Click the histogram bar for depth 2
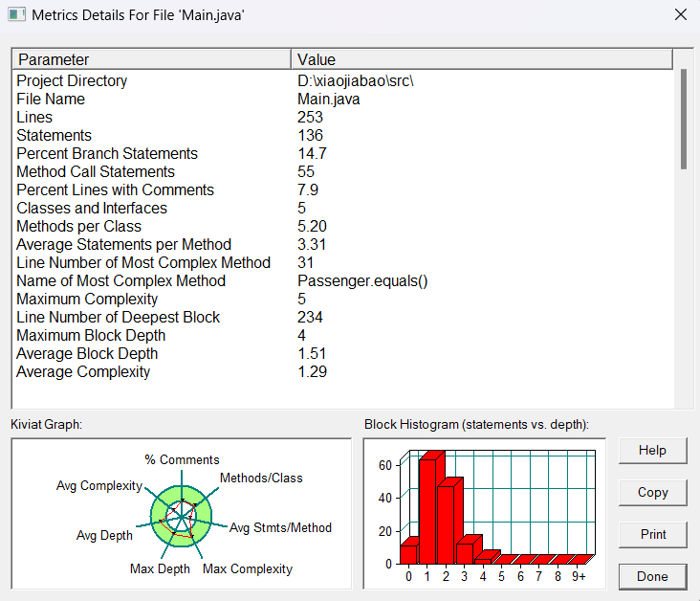The image size is (700, 601). coord(446,525)
